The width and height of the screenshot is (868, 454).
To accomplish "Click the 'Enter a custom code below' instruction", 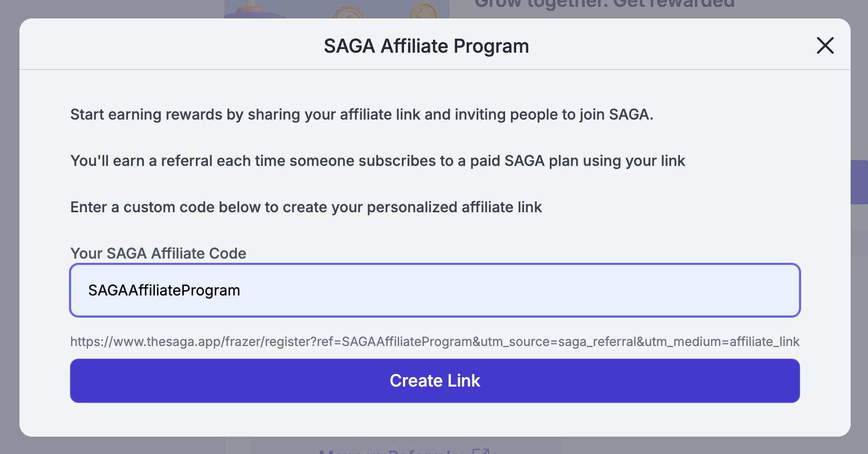I will click(306, 207).
